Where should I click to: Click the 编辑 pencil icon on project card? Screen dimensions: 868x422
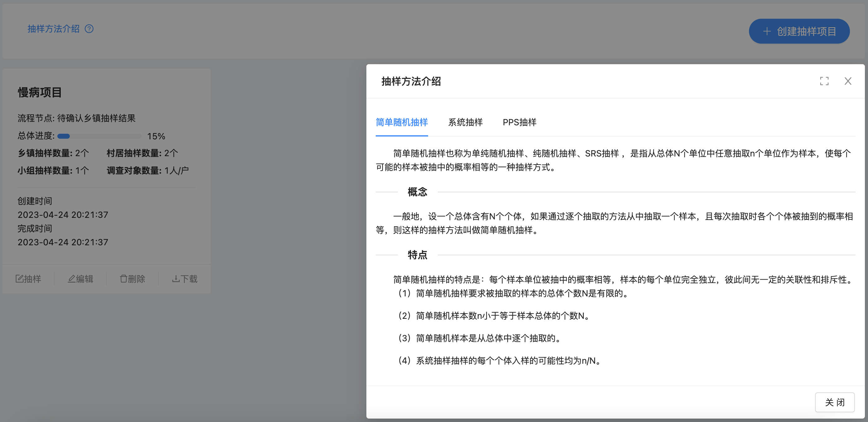pyautogui.click(x=71, y=279)
